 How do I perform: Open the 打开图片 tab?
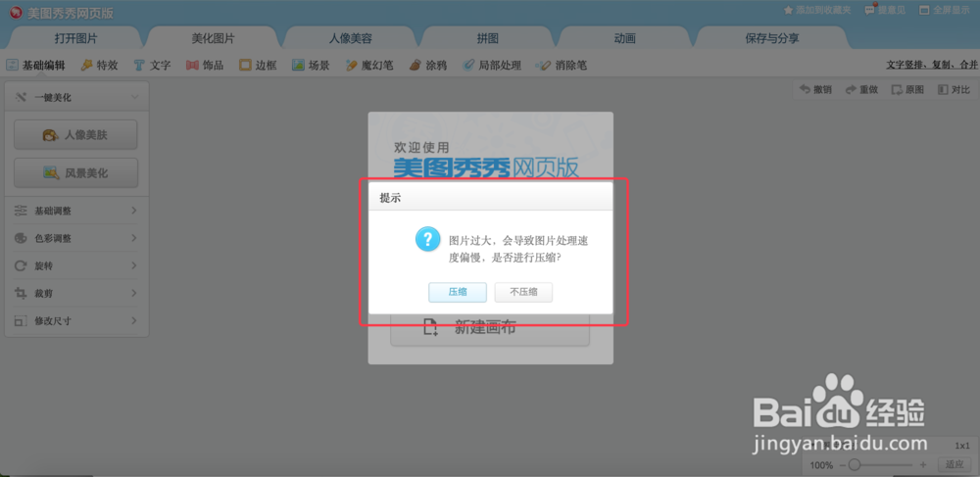(x=75, y=38)
